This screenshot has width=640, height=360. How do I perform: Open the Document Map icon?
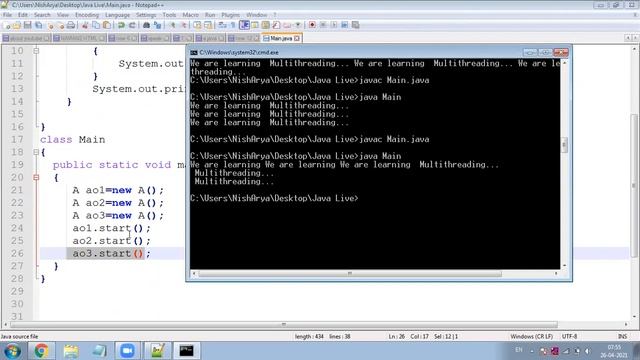[265, 25]
